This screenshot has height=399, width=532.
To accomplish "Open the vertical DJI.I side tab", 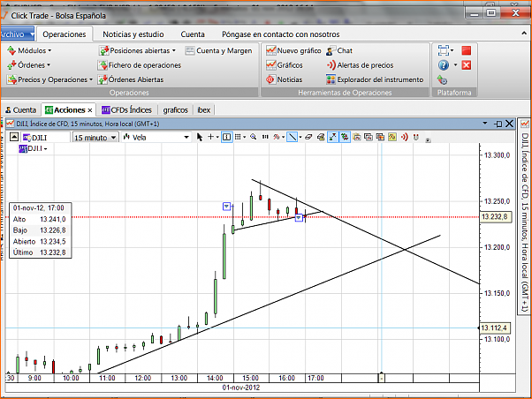I will pyautogui.click(x=525, y=217).
